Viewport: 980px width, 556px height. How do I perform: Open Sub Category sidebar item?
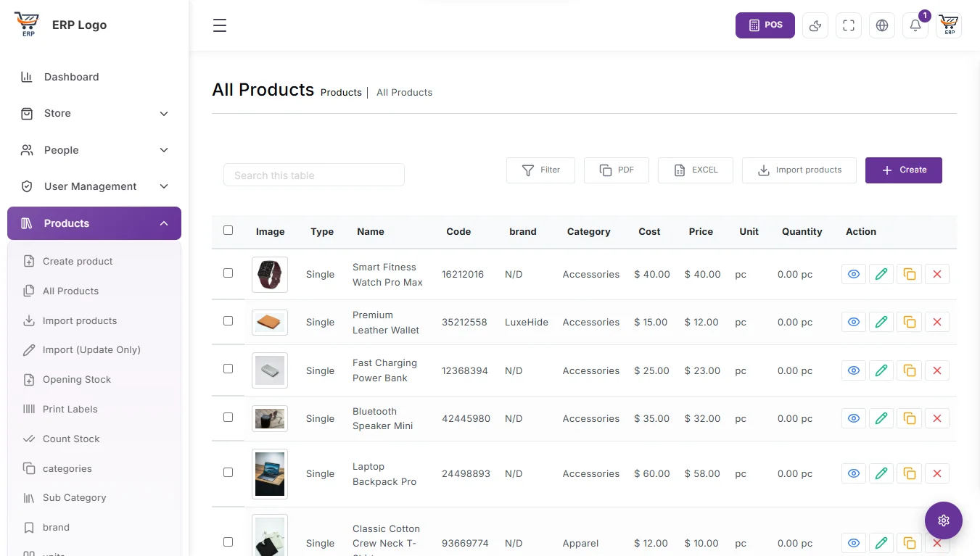[94, 497]
